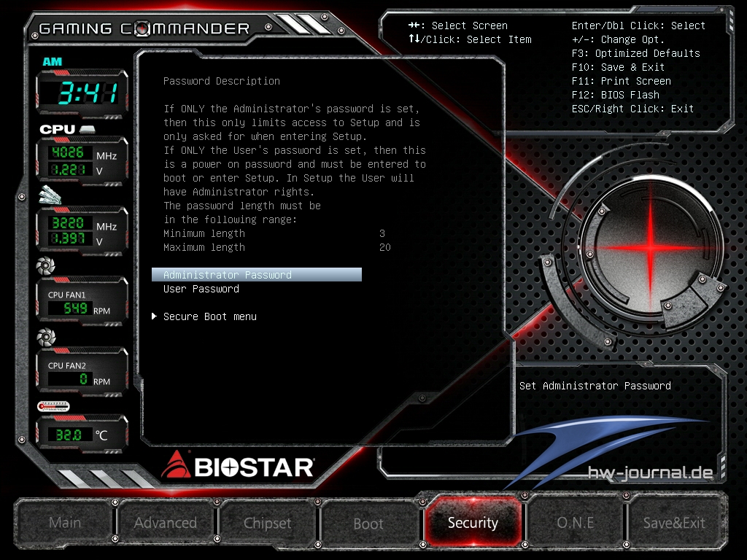Click the Secure Boot menu arrow
The image size is (747, 560).
pyautogui.click(x=155, y=316)
